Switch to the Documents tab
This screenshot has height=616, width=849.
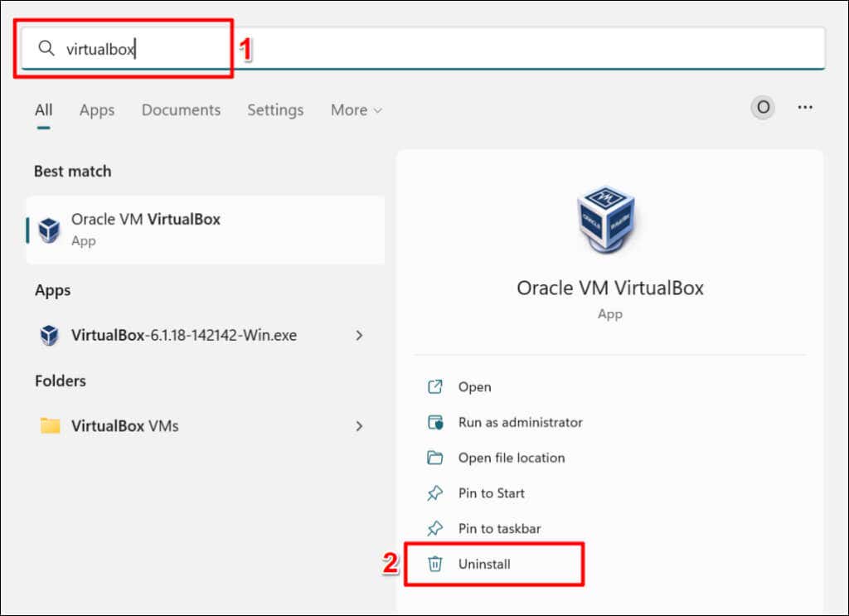(x=181, y=110)
